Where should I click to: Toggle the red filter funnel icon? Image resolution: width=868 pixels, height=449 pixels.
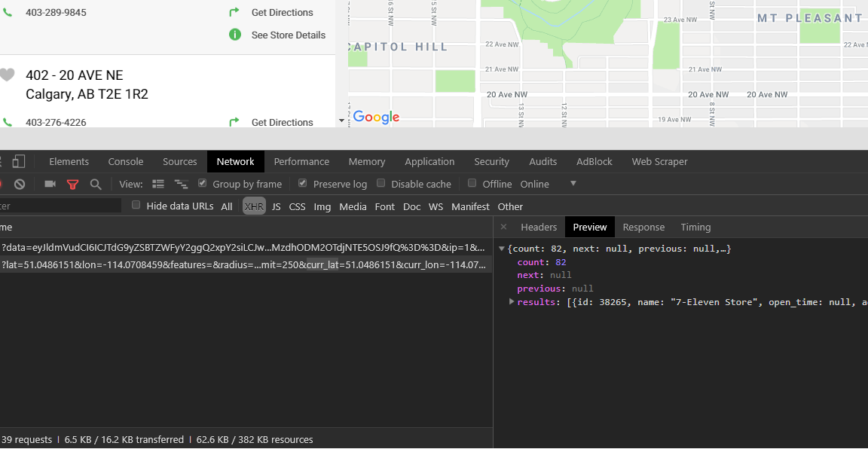(x=72, y=184)
